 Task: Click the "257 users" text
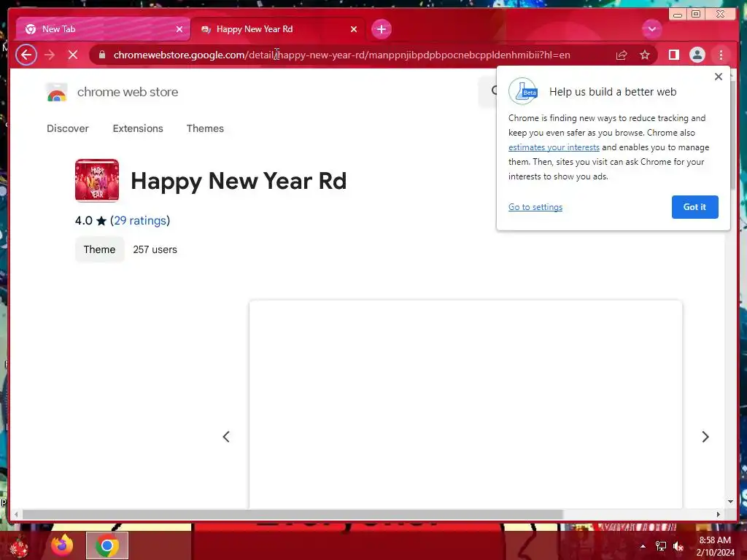(155, 249)
